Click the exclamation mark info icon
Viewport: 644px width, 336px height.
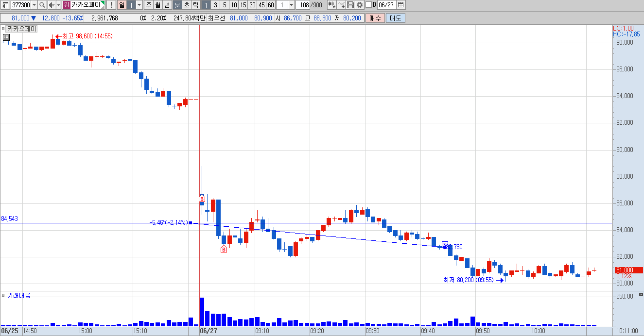pos(111,5)
